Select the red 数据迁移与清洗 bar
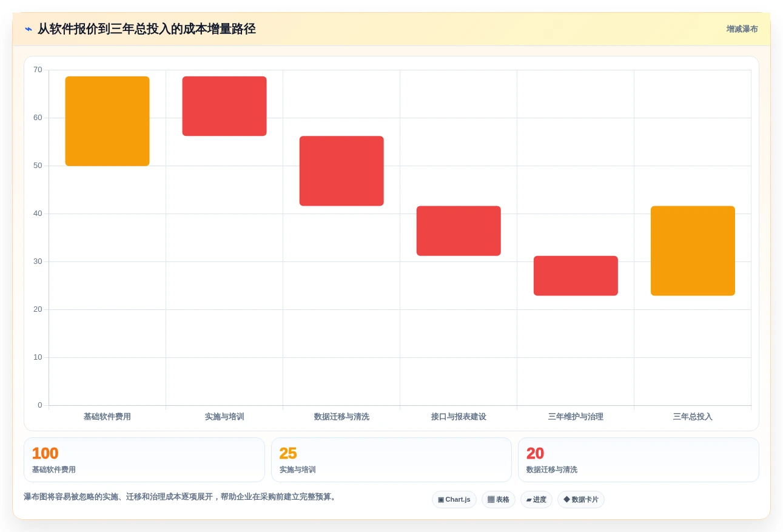783x532 pixels. 341,171
